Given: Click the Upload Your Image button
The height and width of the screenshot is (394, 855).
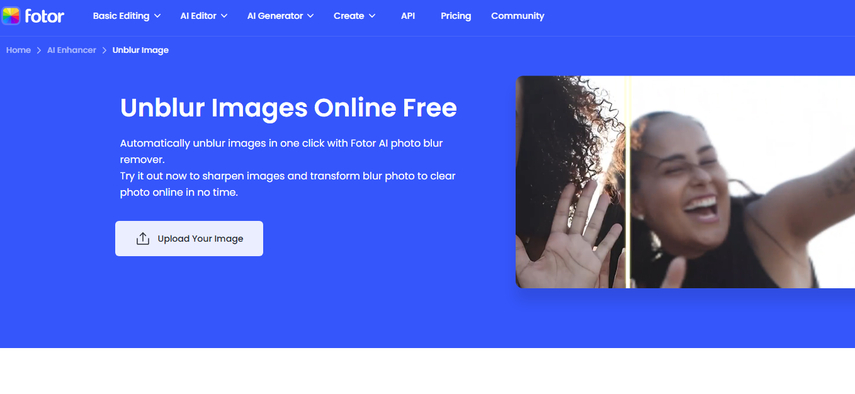Looking at the screenshot, I should tap(189, 239).
